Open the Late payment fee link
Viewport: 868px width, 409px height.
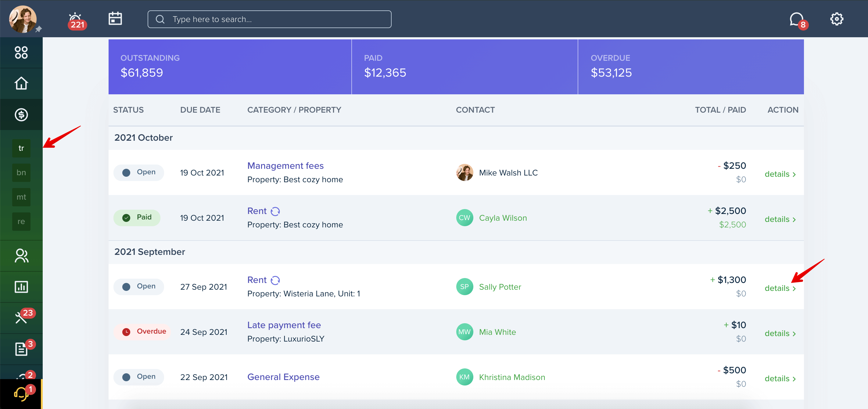284,325
